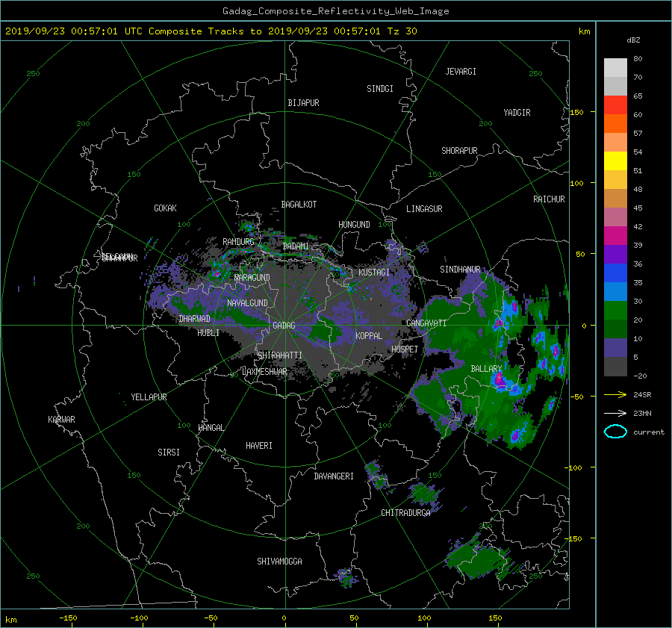Click the small echo east of SHIVAMOGGA

click(x=346, y=577)
